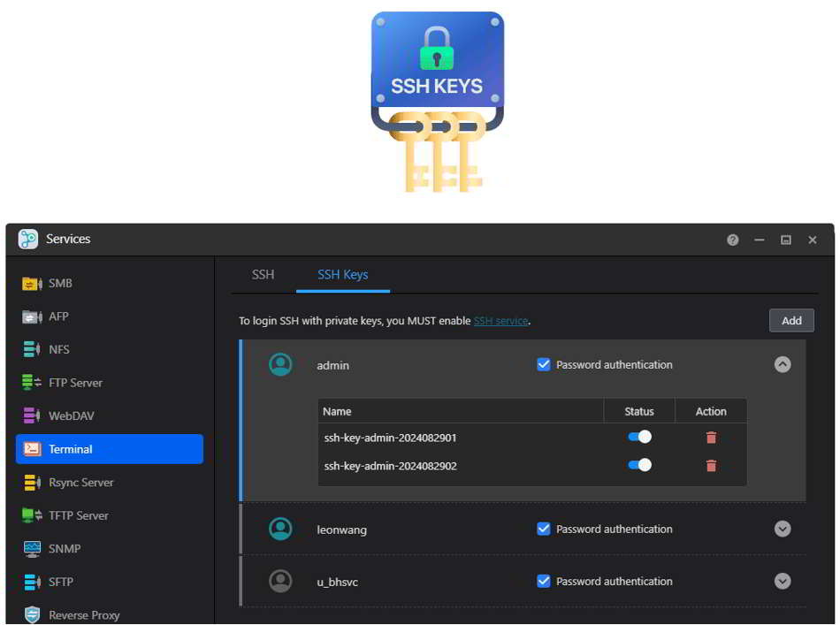Click the Status column header
This screenshot has width=840, height=625.
click(639, 411)
